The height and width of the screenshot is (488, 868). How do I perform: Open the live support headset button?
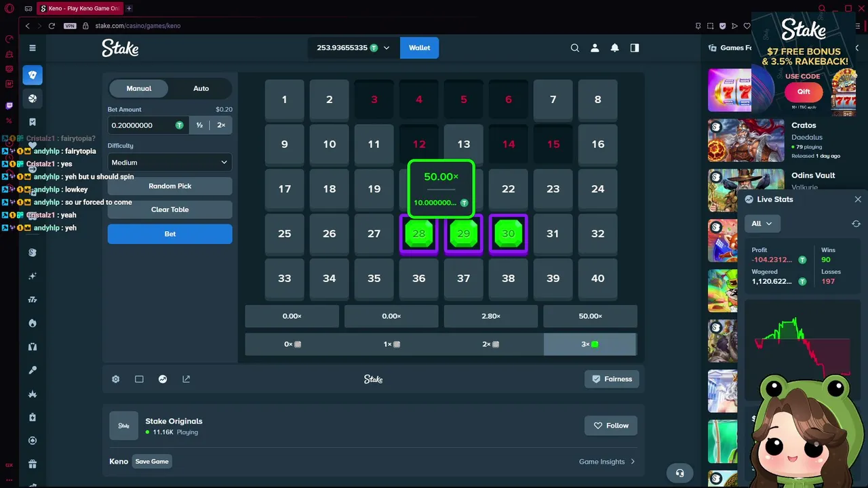pyautogui.click(x=679, y=473)
